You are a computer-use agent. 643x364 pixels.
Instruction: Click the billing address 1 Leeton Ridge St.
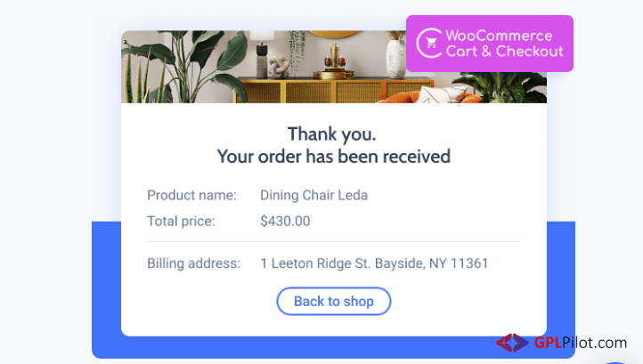(x=374, y=263)
